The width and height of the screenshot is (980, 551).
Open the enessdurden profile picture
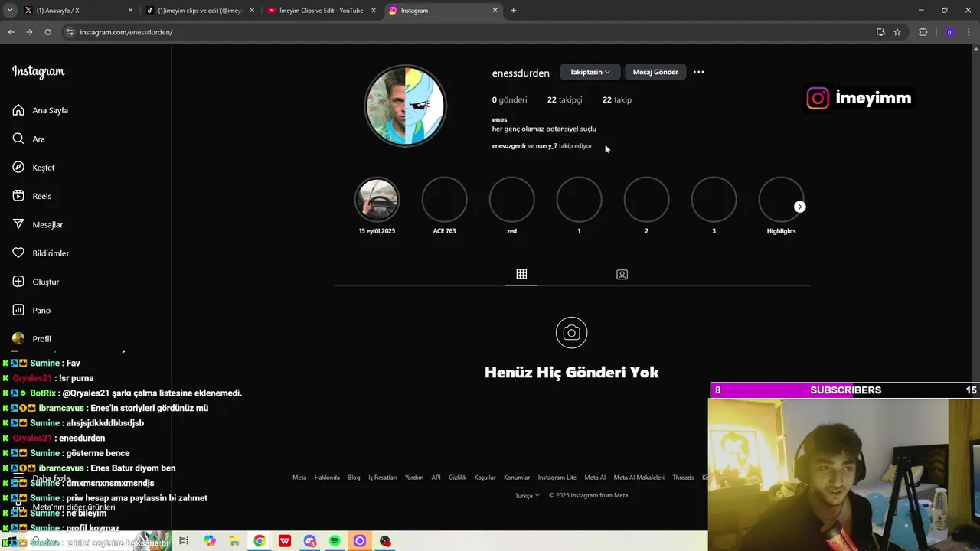[x=405, y=106]
